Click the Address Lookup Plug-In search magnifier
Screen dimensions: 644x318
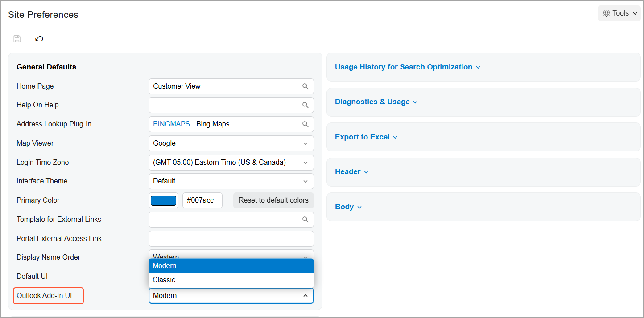tap(305, 124)
